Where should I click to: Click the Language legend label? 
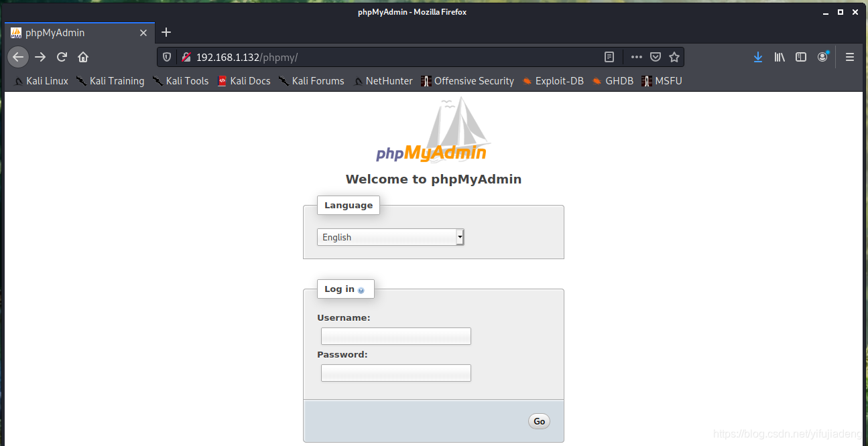(349, 206)
